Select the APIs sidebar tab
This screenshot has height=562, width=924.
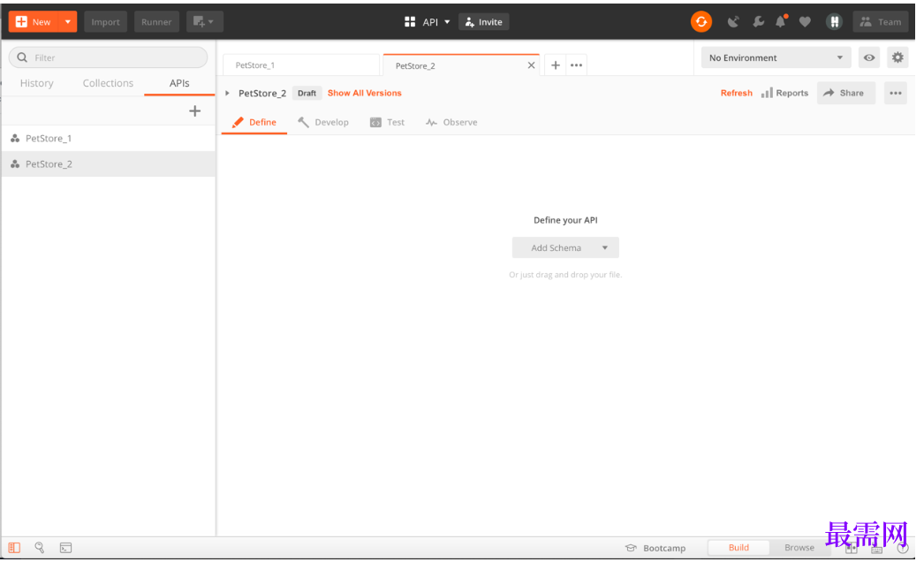pos(179,83)
